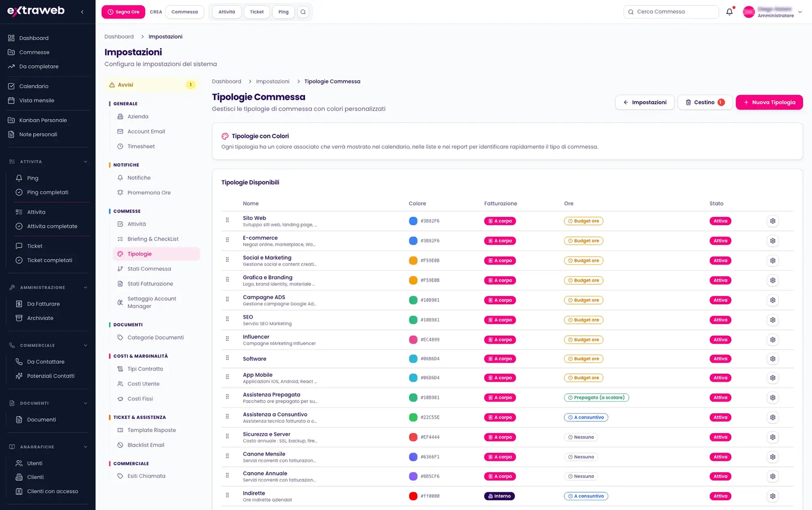The height and width of the screenshot is (510, 812).
Task: Click the pink color swatch for Influencer
Action: tap(413, 340)
